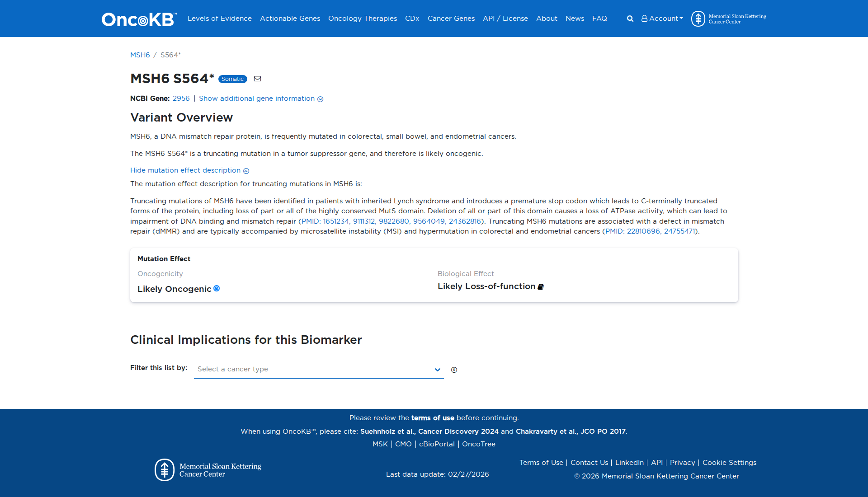Open the Actionable Genes page

290,19
